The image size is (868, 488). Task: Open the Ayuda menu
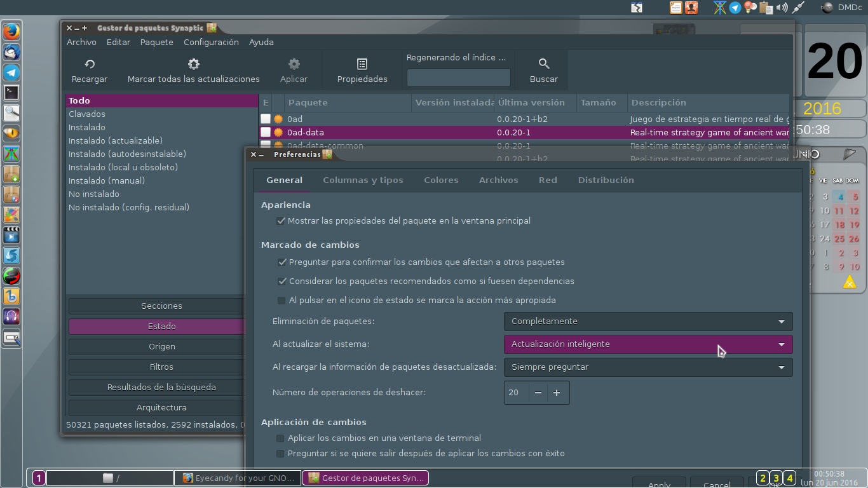coord(261,43)
